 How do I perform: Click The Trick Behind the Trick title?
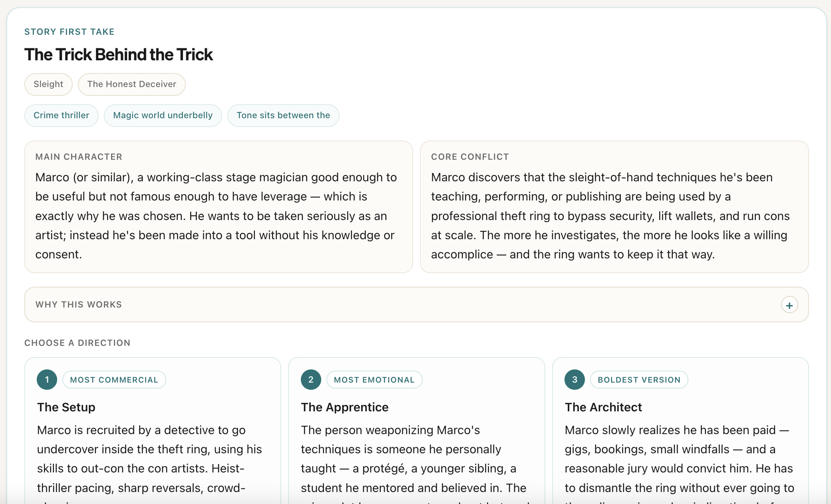(119, 55)
